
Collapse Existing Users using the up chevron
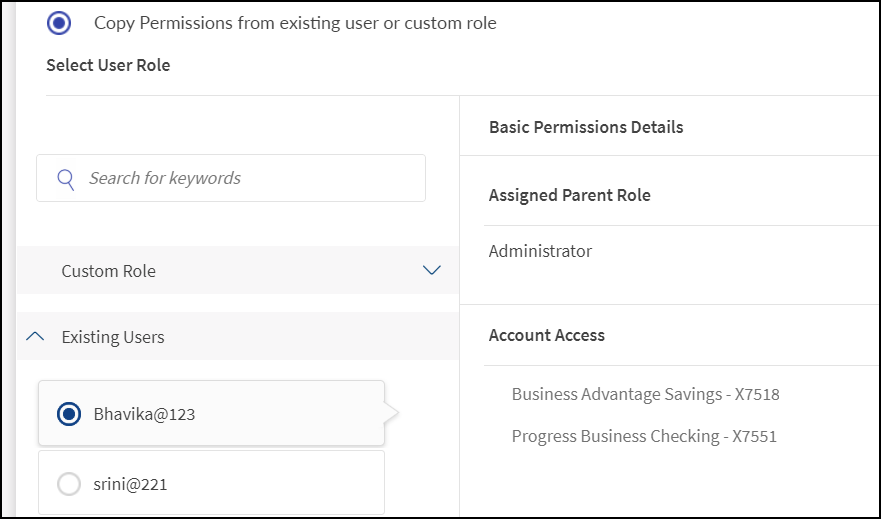35,337
